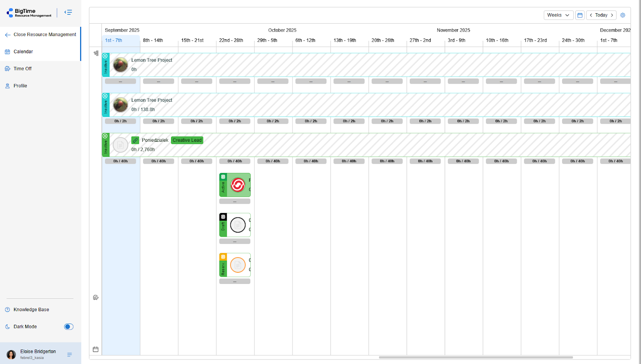The image size is (641, 364).
Task: Click the Creative Lead green tag
Action: 187,140
